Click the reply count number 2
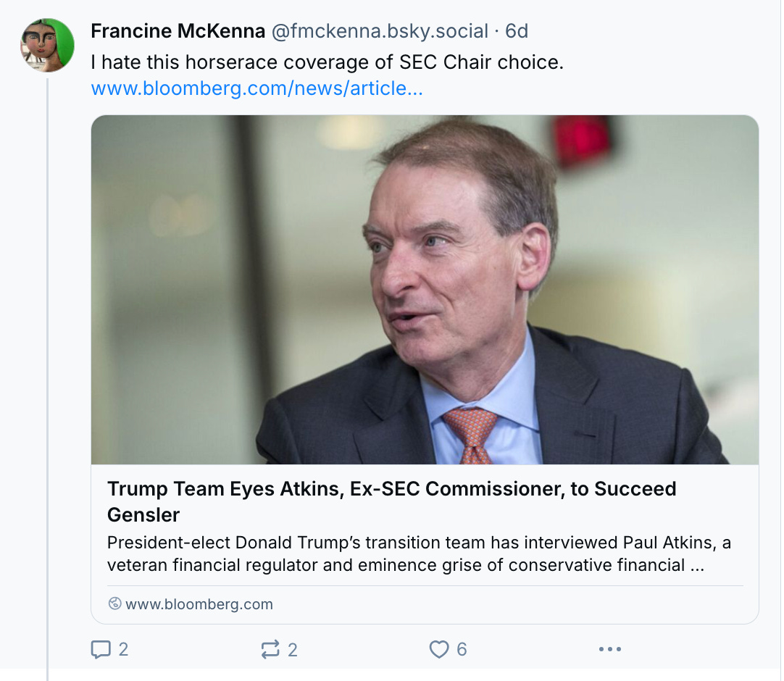 [x=123, y=649]
